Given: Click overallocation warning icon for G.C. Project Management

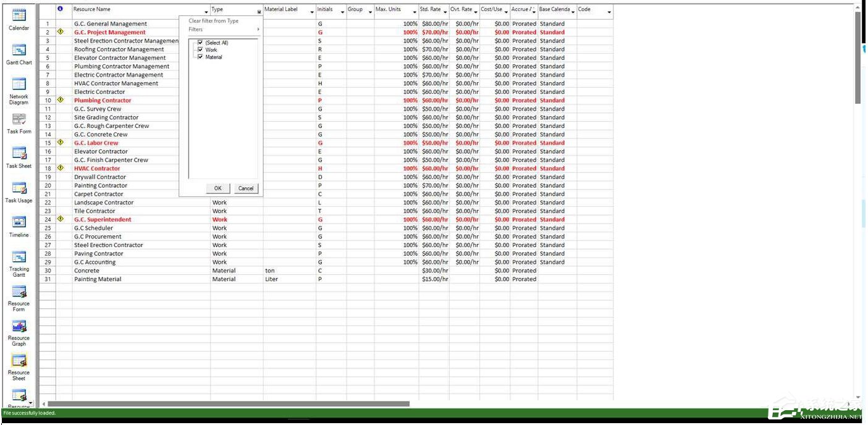Looking at the screenshot, I should pos(60,32).
